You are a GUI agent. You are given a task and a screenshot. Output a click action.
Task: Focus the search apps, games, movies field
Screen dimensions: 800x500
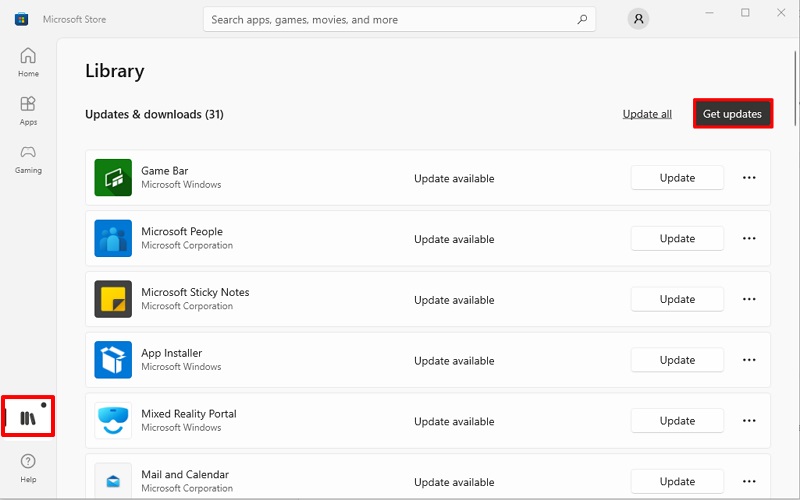399,19
